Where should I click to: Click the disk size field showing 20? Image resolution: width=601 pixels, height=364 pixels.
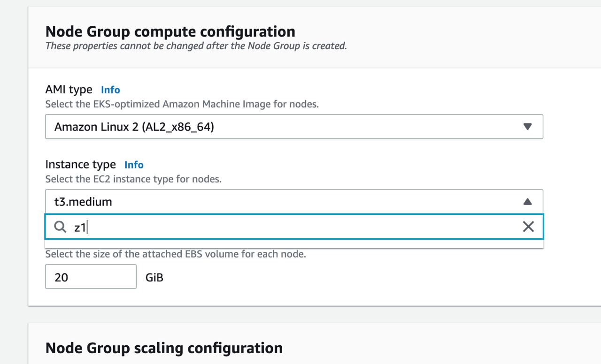(91, 277)
